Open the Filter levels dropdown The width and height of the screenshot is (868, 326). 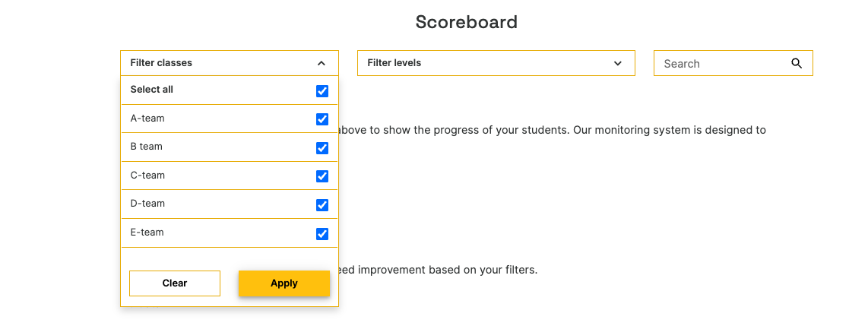(x=496, y=63)
